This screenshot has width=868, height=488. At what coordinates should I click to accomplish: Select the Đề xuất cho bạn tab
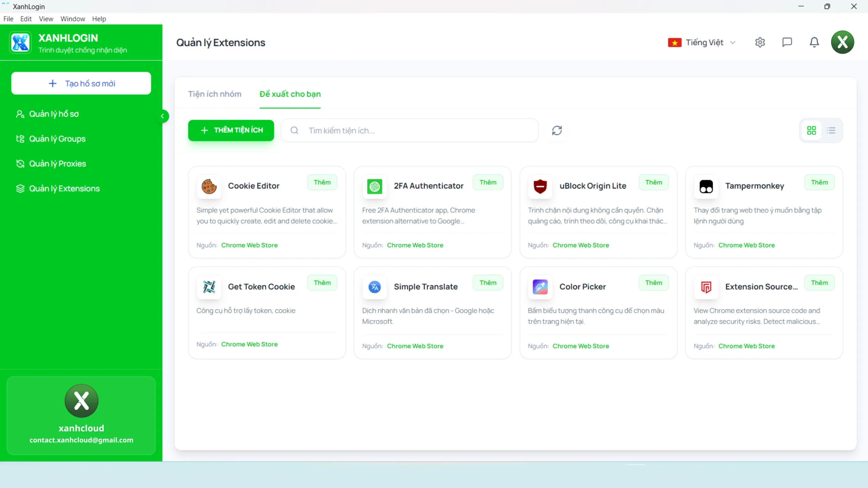click(290, 94)
